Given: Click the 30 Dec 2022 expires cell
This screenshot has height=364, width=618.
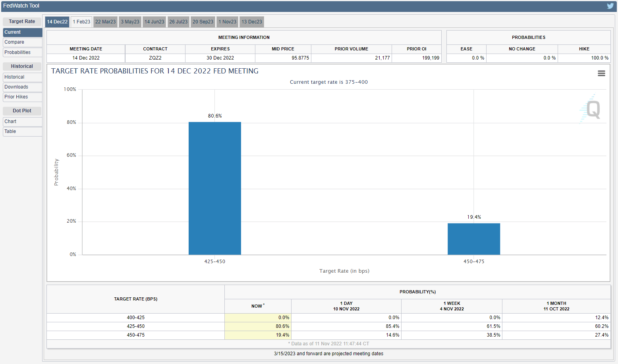Looking at the screenshot, I should [220, 58].
